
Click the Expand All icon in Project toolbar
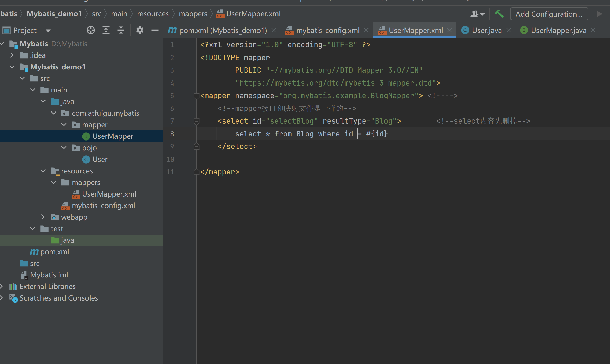(x=106, y=30)
